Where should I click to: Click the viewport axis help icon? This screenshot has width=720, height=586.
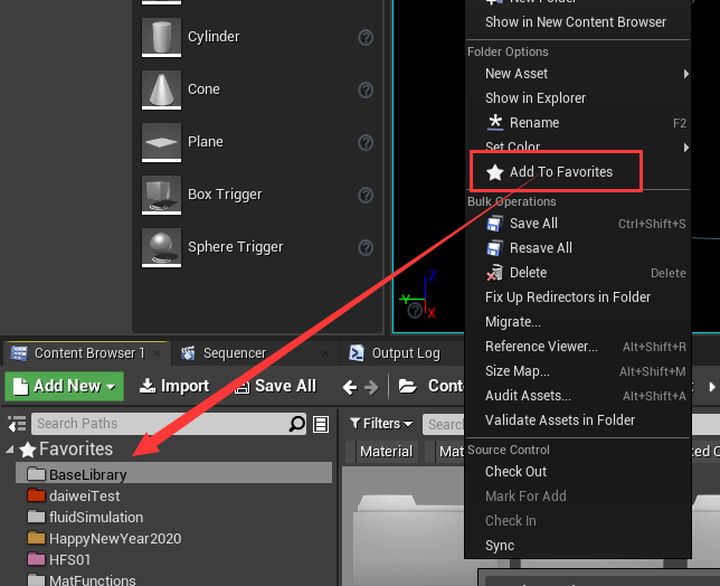click(x=415, y=311)
